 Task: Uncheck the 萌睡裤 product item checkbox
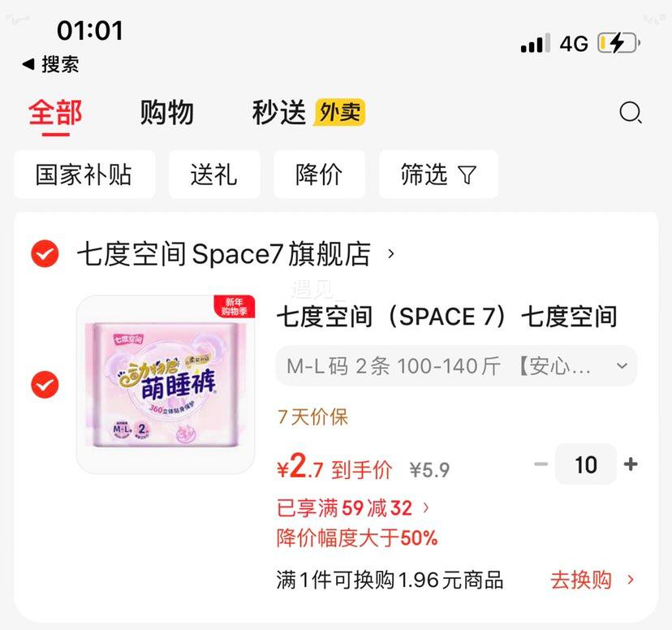[x=45, y=385]
